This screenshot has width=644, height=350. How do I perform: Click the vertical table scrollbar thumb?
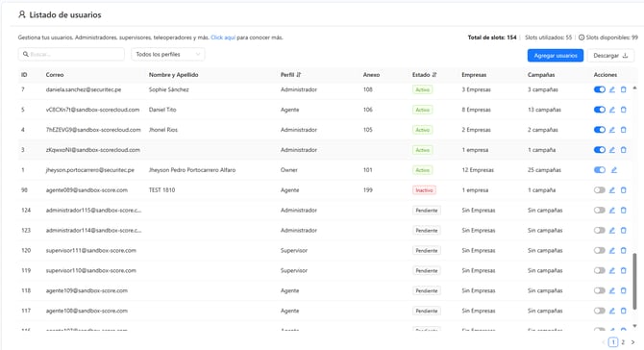[634, 282]
